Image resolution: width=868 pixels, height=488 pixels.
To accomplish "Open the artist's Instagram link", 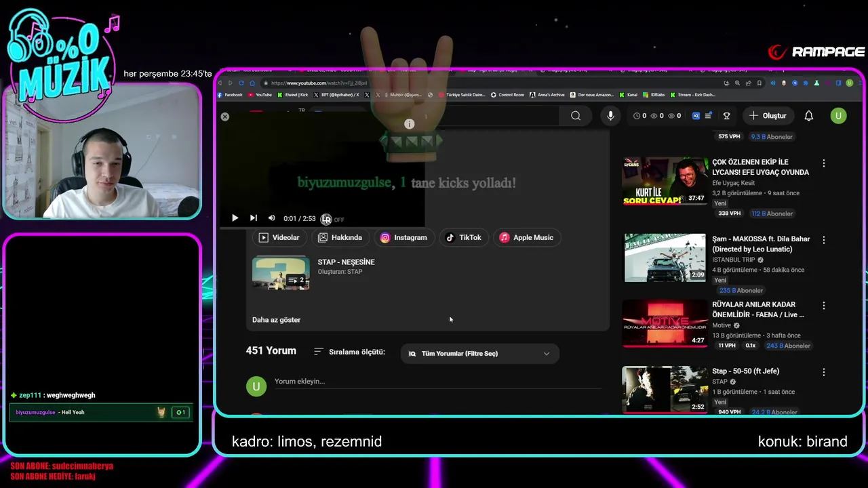I will pos(403,238).
